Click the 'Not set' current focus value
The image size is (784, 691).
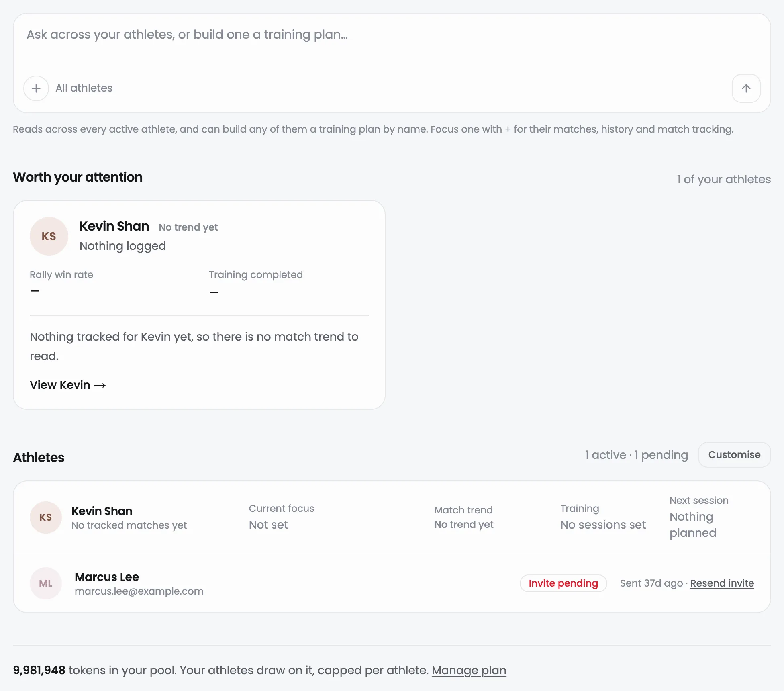(x=268, y=525)
